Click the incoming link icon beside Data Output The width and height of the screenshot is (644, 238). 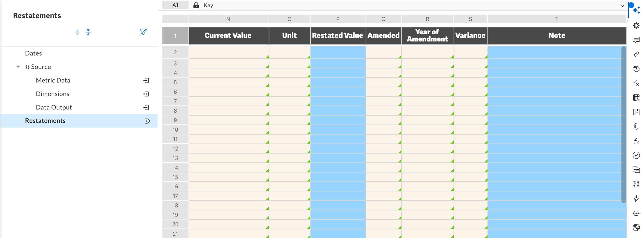[x=146, y=108]
